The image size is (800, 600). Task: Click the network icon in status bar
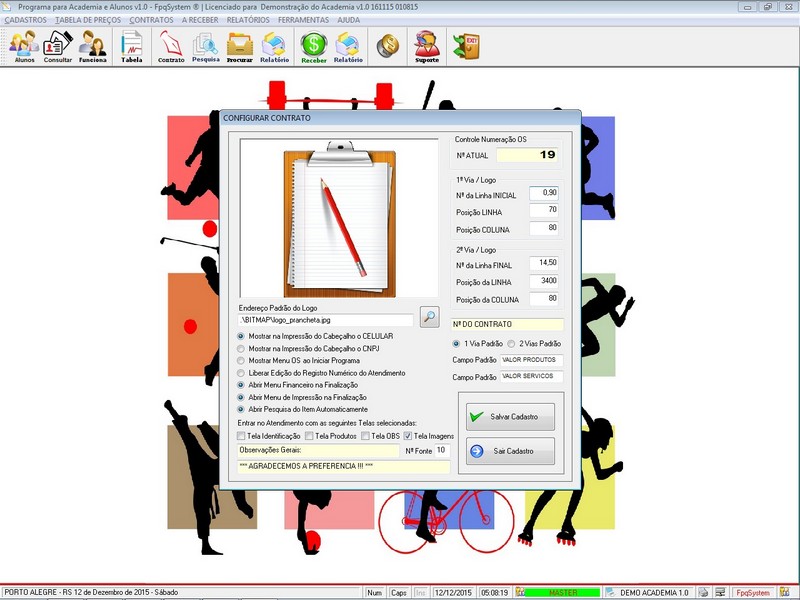[x=720, y=592]
